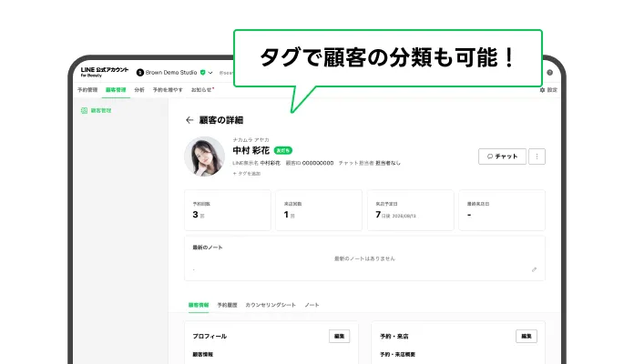Click the 予約・来店概要 subheading
Image resolution: width=634 pixels, height=364 pixels.
click(397, 354)
